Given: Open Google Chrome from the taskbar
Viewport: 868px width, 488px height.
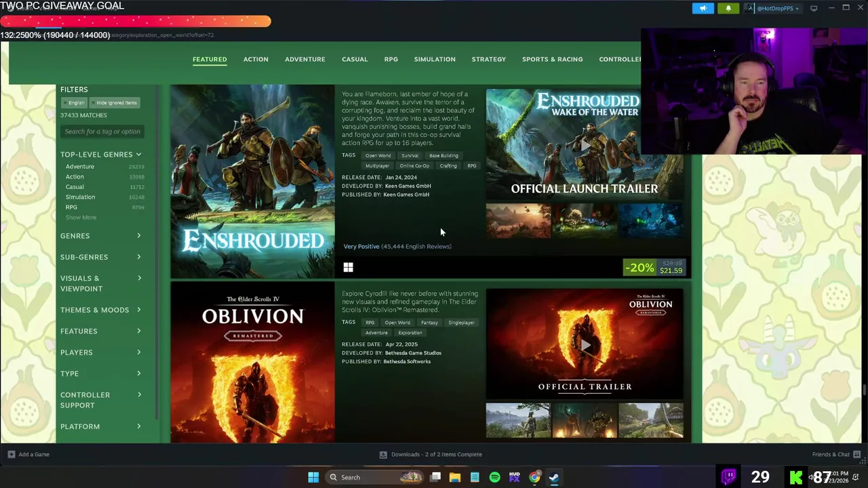Looking at the screenshot, I should (534, 477).
